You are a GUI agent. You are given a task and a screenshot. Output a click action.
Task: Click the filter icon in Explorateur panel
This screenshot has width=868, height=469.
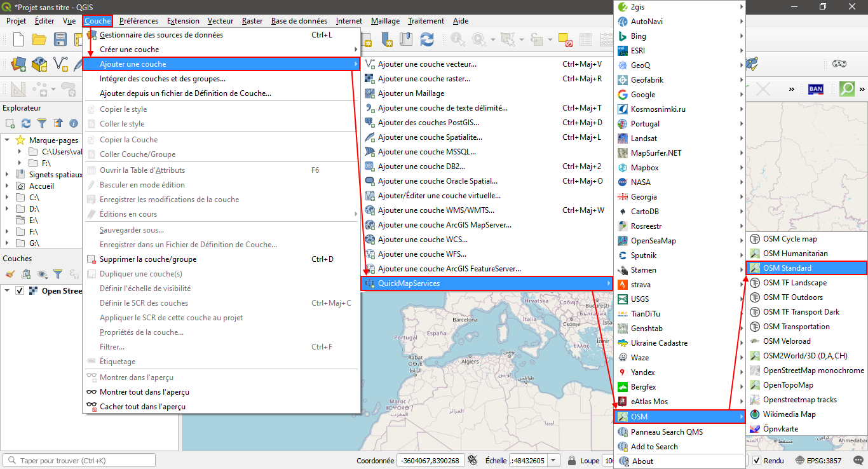click(x=42, y=123)
